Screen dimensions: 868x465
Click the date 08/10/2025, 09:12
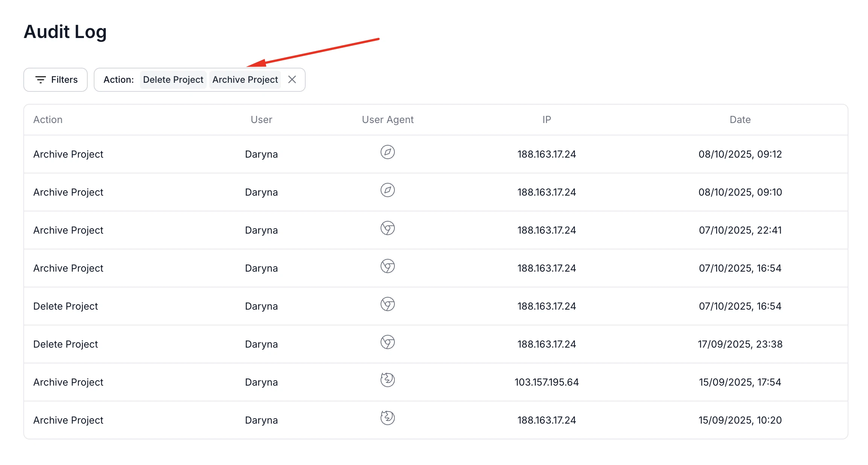(740, 154)
